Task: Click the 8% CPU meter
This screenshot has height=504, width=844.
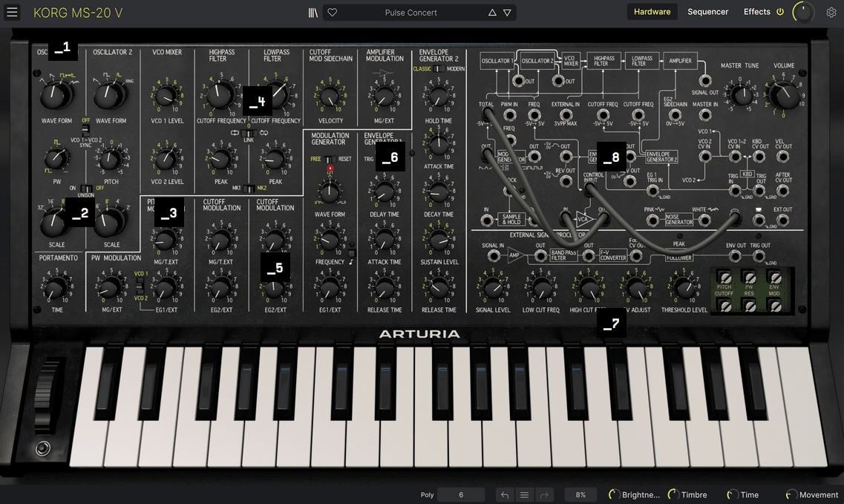Action: pyautogui.click(x=580, y=495)
